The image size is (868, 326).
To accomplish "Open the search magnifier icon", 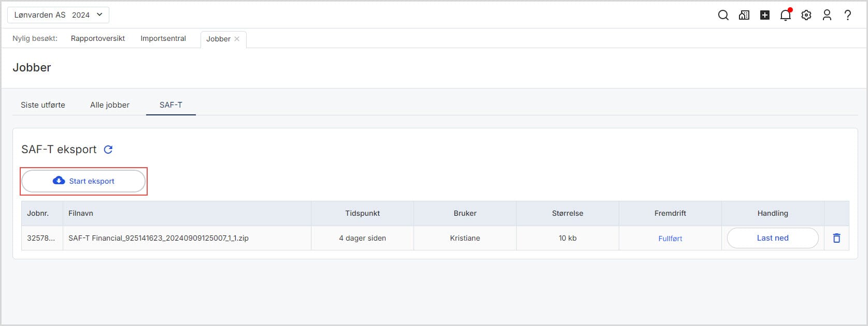I will pyautogui.click(x=723, y=15).
